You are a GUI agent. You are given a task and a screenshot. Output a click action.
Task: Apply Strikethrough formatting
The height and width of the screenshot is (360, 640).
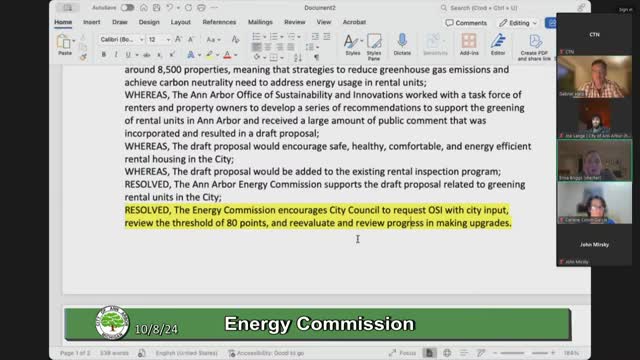pyautogui.click(x=147, y=55)
